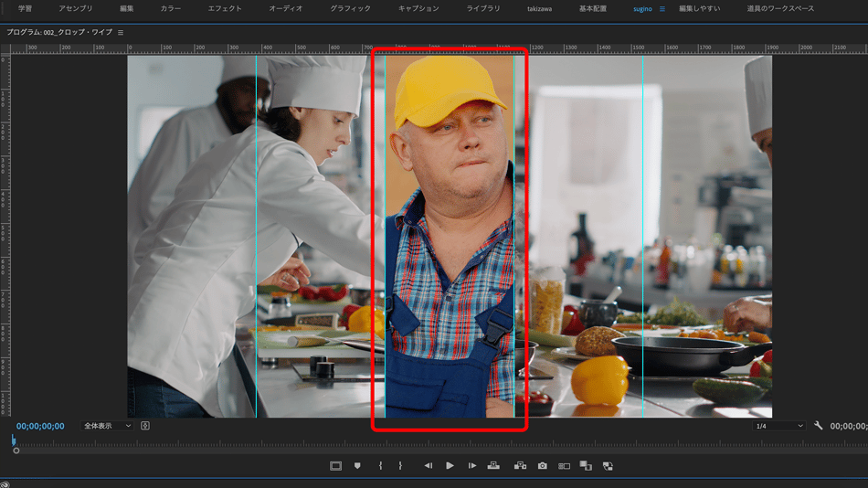The height and width of the screenshot is (488, 868).
Task: Switch to the エフェクト workspace tab
Action: (225, 8)
